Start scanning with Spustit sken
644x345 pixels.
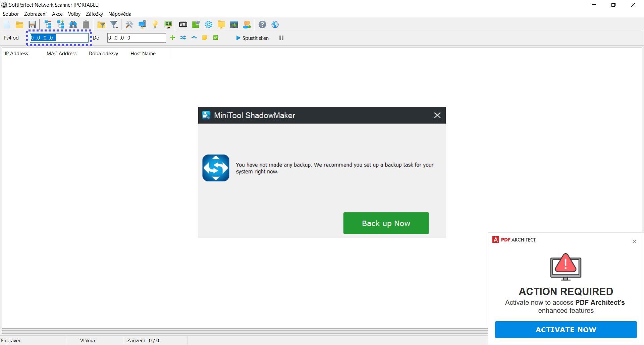(x=252, y=38)
